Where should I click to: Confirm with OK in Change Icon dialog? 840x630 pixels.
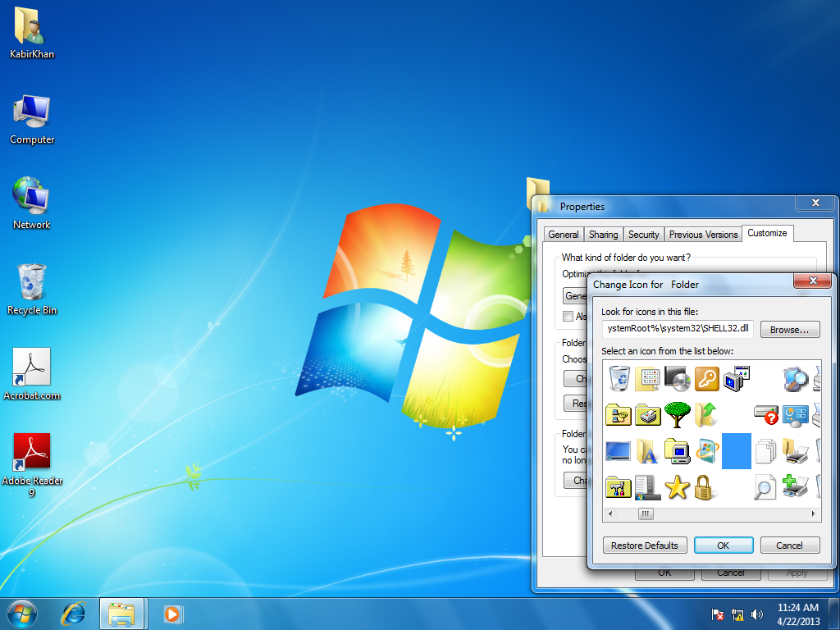point(724,546)
